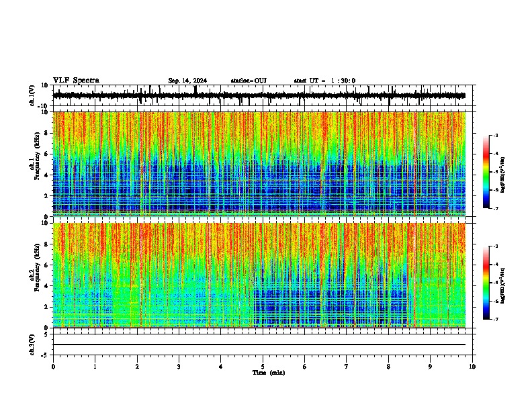The image size is (532, 411).
Task: Click time axis tick label "7"
Action: [347, 367]
